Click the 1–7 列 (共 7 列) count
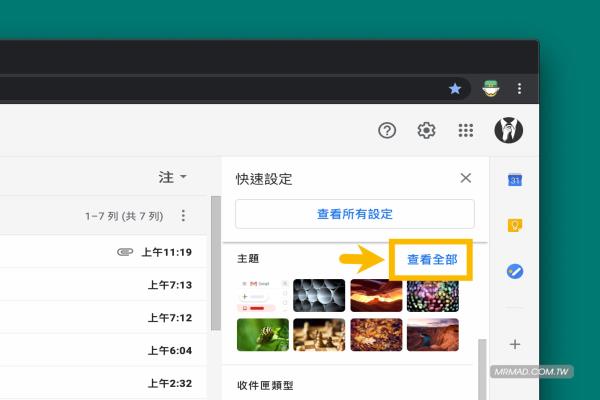Viewport: 600px width, 400px height. [x=124, y=216]
